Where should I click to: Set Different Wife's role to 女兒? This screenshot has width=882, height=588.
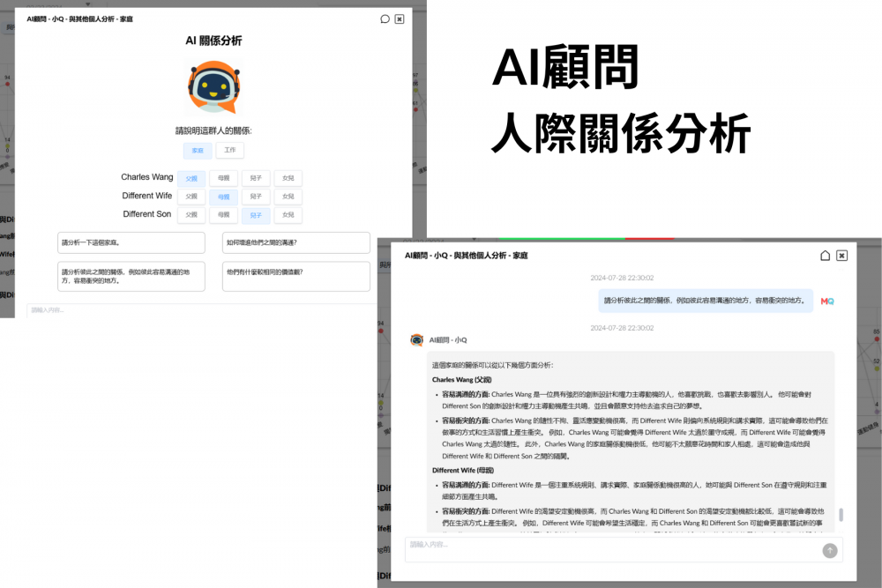(x=288, y=197)
